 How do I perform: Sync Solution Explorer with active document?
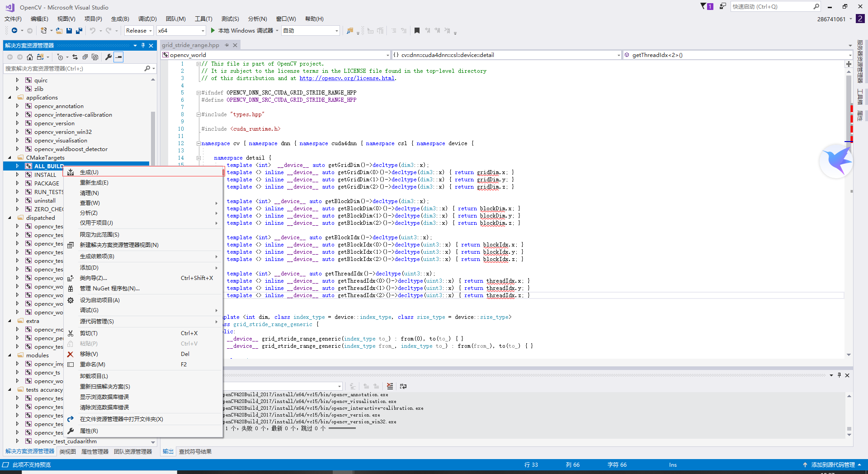pos(75,57)
